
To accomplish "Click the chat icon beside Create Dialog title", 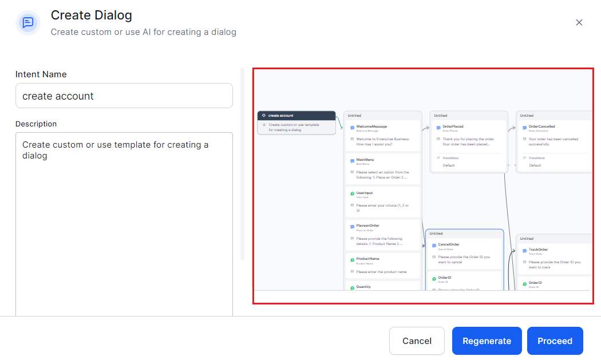I will click(x=27, y=22).
